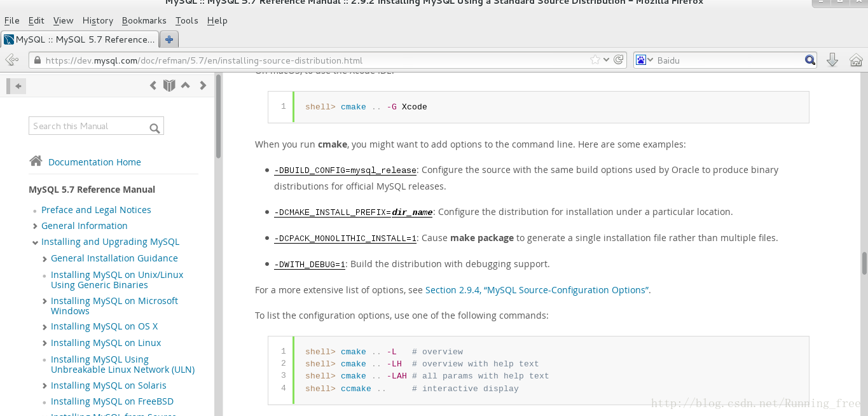Click the Baidu search field

[729, 60]
